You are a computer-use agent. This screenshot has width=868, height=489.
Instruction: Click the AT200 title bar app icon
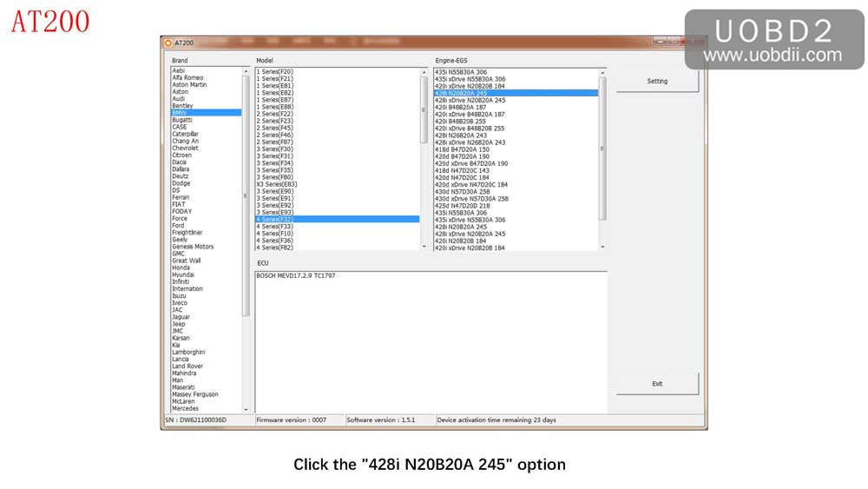click(x=168, y=43)
